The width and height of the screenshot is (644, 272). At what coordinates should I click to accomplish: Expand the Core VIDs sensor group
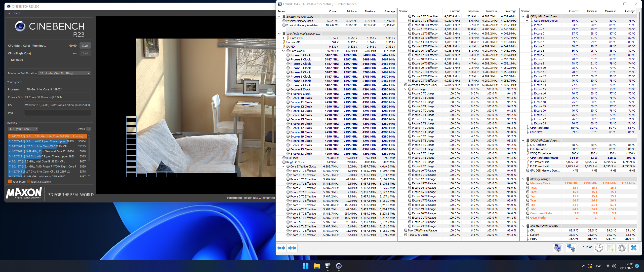[x=284, y=38]
